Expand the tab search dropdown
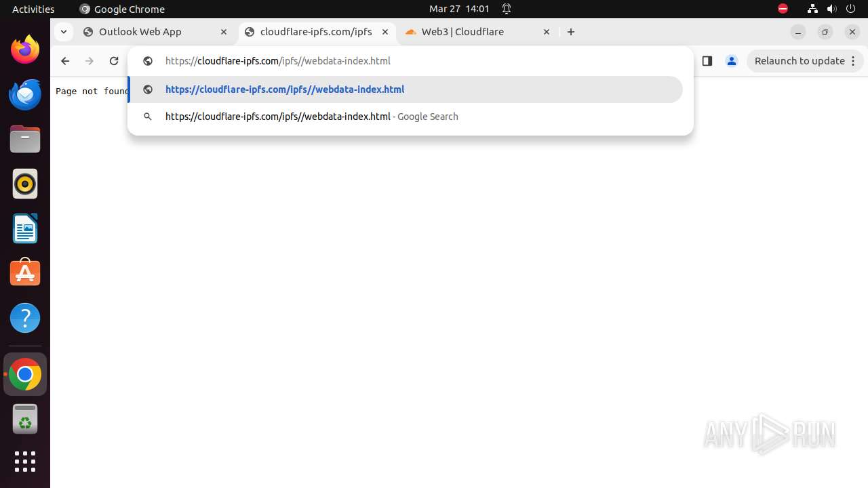This screenshot has height=488, width=868. click(63, 32)
